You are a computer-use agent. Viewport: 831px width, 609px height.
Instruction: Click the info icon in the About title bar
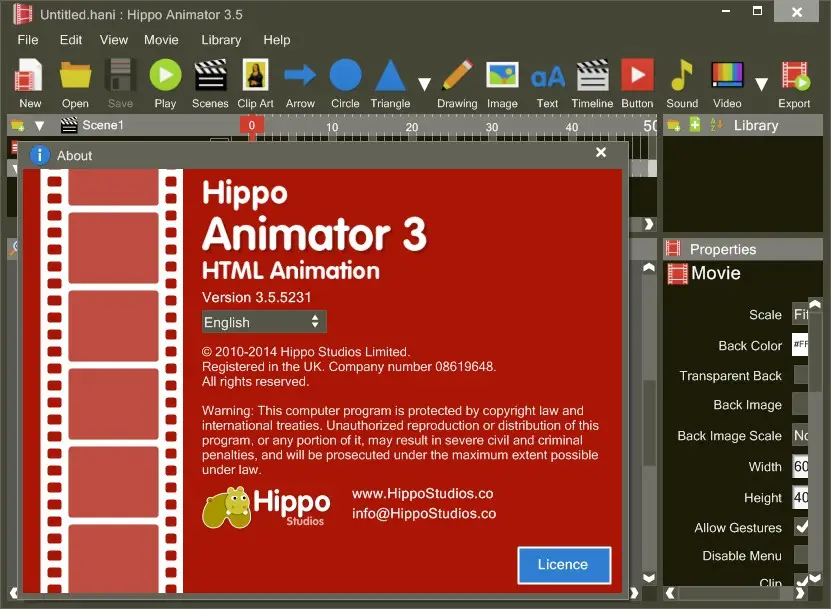[40, 155]
